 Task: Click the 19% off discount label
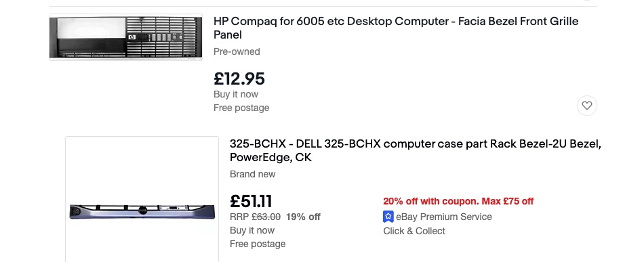click(x=303, y=217)
